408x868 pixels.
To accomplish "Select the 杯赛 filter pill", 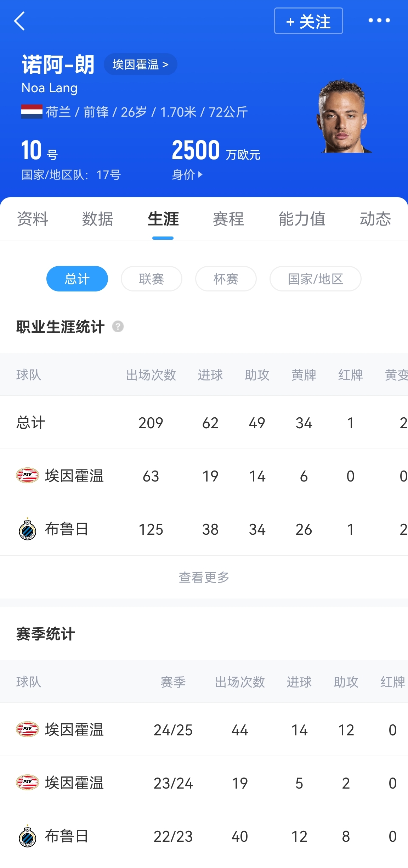I will click(226, 279).
